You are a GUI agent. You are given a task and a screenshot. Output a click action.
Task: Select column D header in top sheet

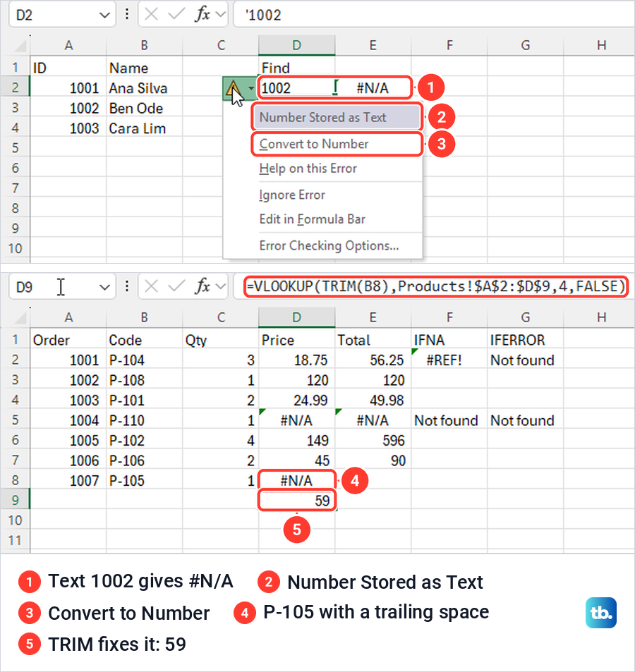click(297, 45)
